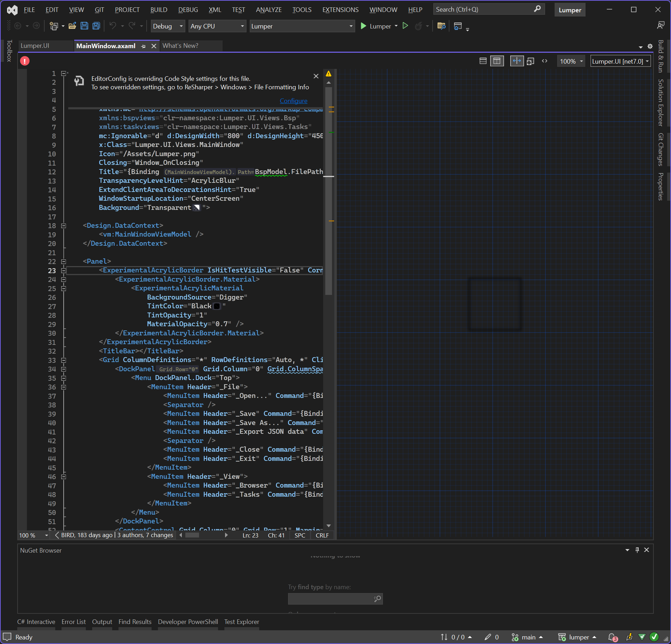Viewport: 671px width, 644px height.
Task: Click the Configure link in EditorConfig banner
Action: tap(293, 101)
